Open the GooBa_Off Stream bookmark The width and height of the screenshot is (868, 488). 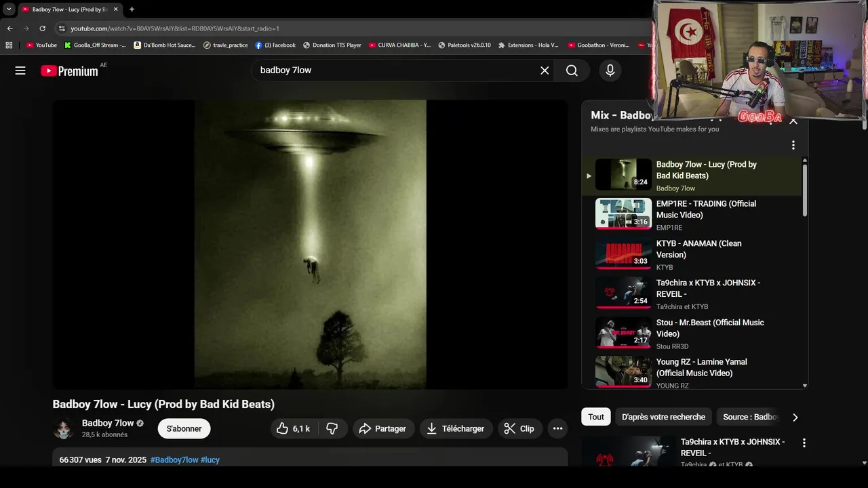95,45
